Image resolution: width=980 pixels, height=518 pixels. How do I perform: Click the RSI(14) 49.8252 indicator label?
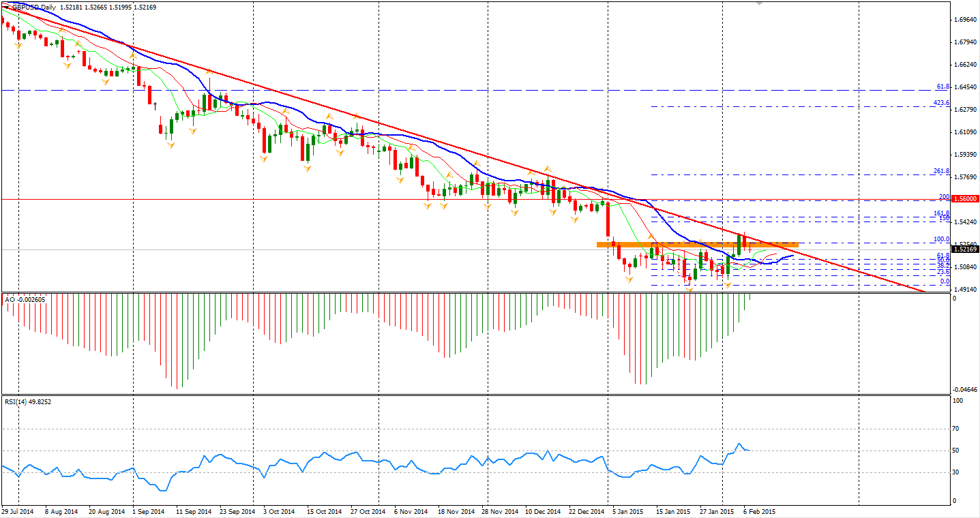28,401
